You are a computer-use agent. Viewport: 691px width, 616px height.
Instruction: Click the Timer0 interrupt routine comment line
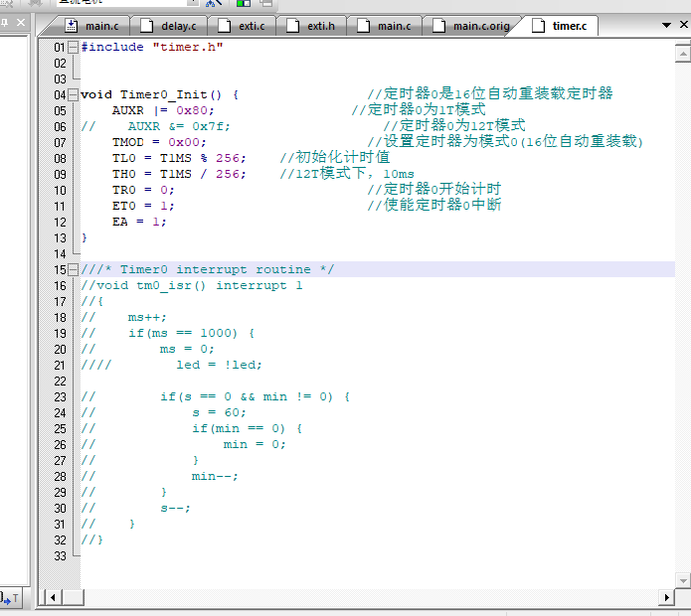tap(208, 269)
